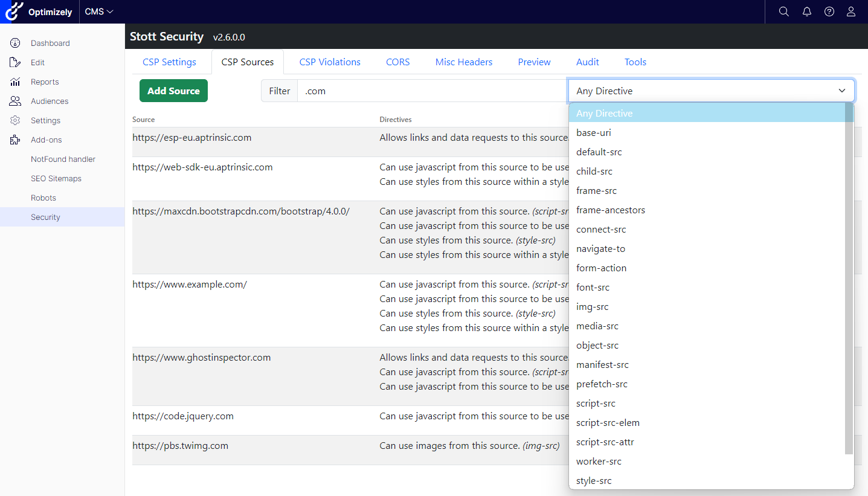Choose img-src in the directive dropdown

click(592, 307)
